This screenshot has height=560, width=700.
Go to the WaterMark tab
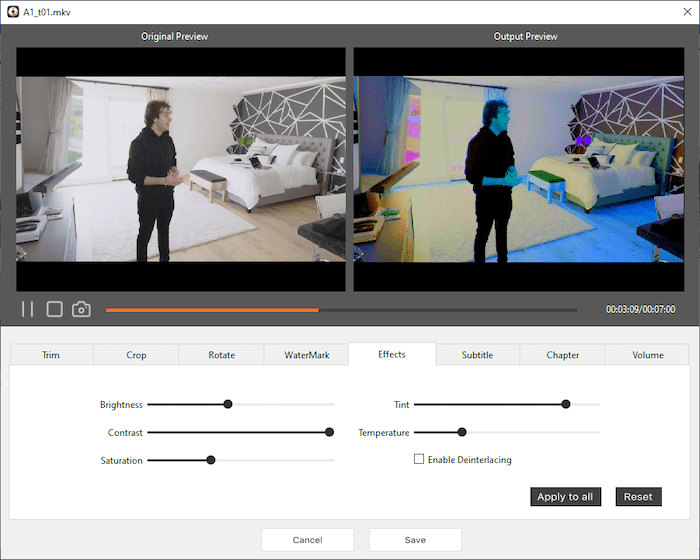tap(306, 355)
